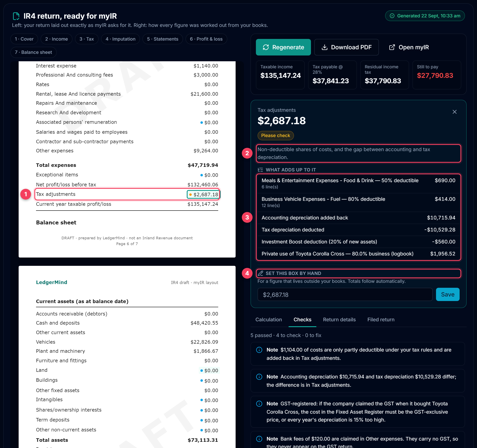Jump to section 2 · Income
Viewport: 477px width, 448px height.
point(56,39)
